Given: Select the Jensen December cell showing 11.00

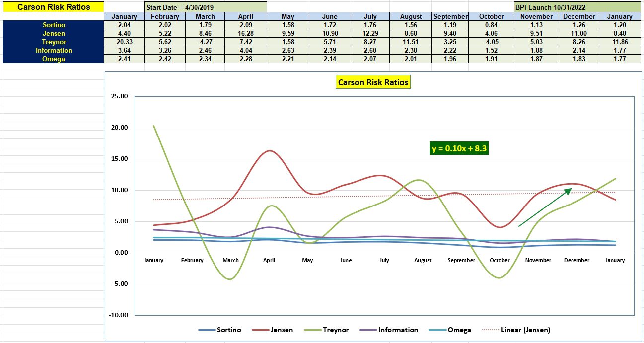Looking at the screenshot, I should [578, 33].
